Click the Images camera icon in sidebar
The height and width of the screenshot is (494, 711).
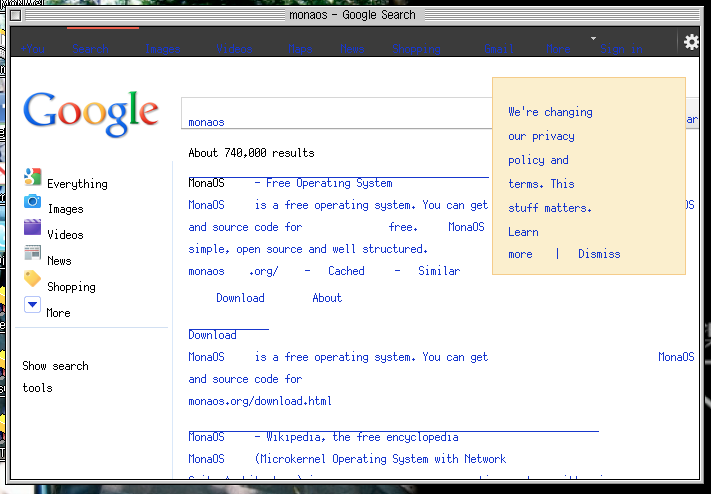point(33,201)
